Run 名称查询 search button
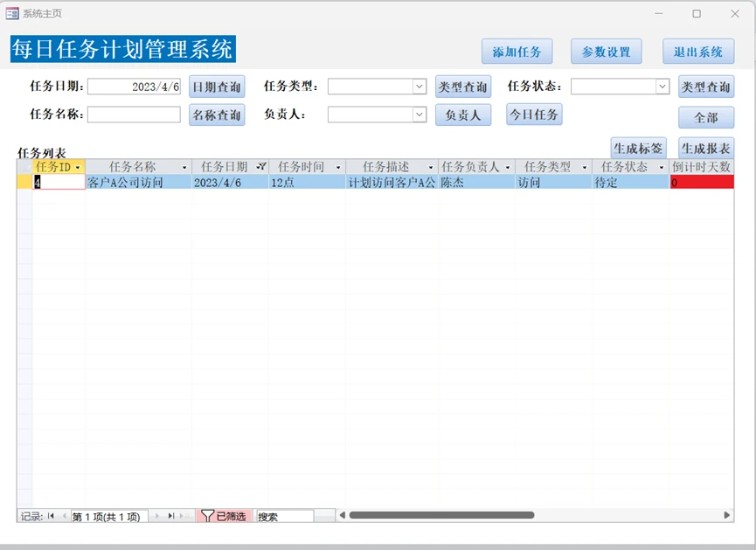The image size is (756, 550). coord(217,115)
